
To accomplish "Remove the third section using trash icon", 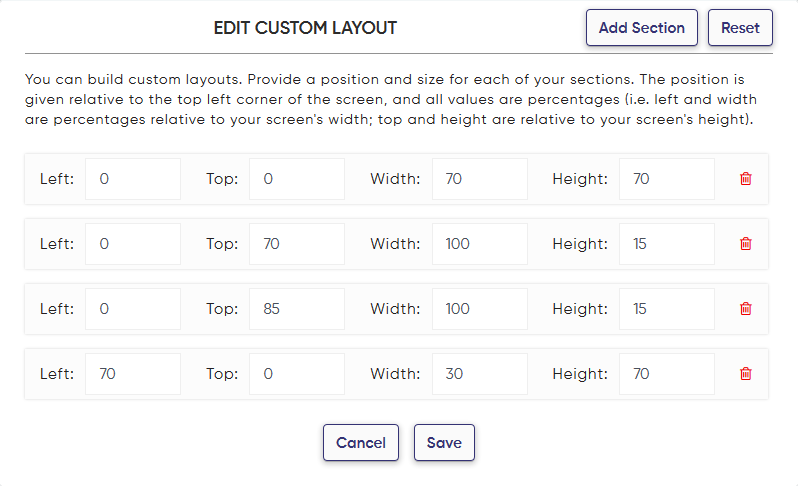I will click(745, 309).
